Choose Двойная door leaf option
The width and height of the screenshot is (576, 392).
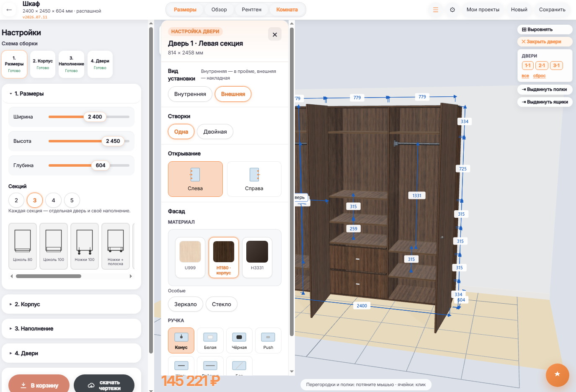pos(215,132)
